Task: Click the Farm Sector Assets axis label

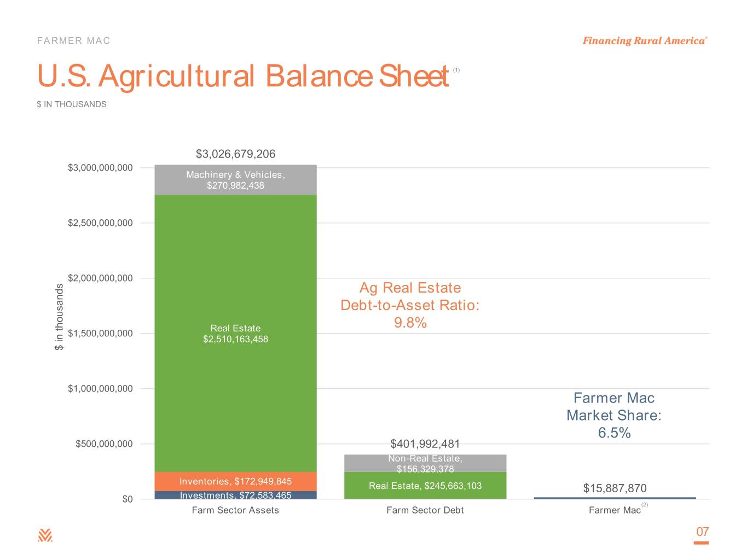Action: tap(235, 510)
